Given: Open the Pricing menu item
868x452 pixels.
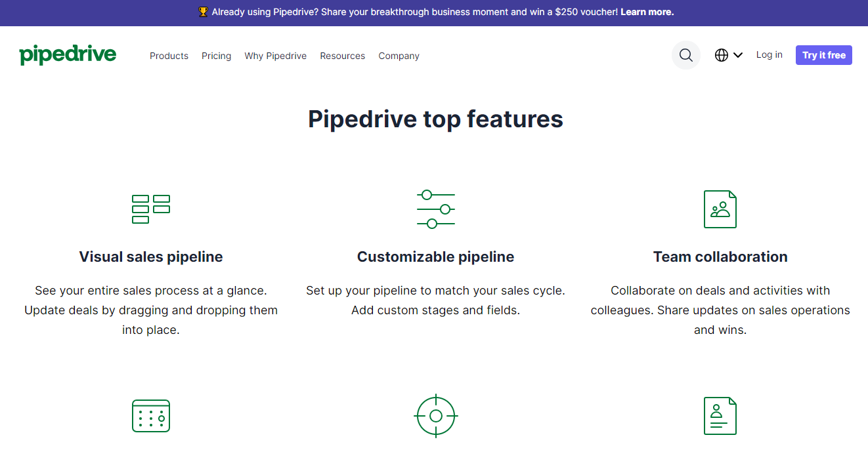Looking at the screenshot, I should [x=216, y=56].
